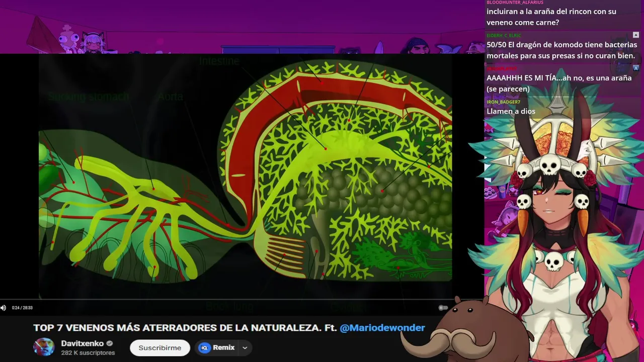Click the verified badge next to Davitxenko
Screen dimensions: 644x362
tap(109, 343)
